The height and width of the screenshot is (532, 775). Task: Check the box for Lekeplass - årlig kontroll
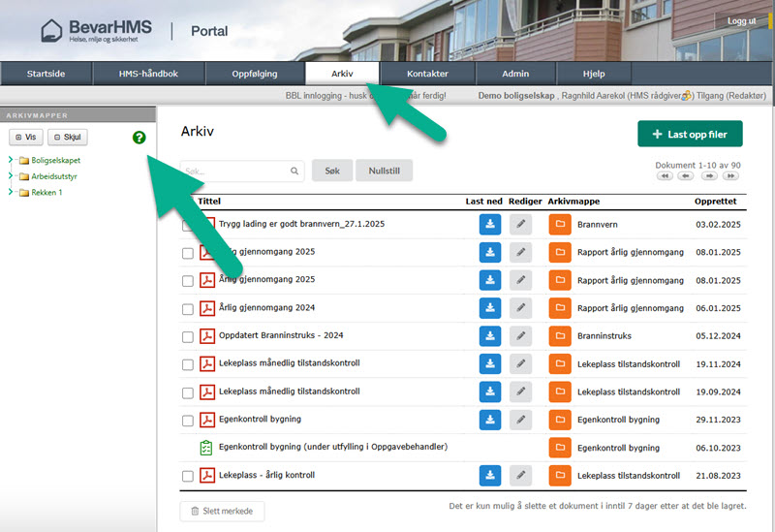pos(188,476)
